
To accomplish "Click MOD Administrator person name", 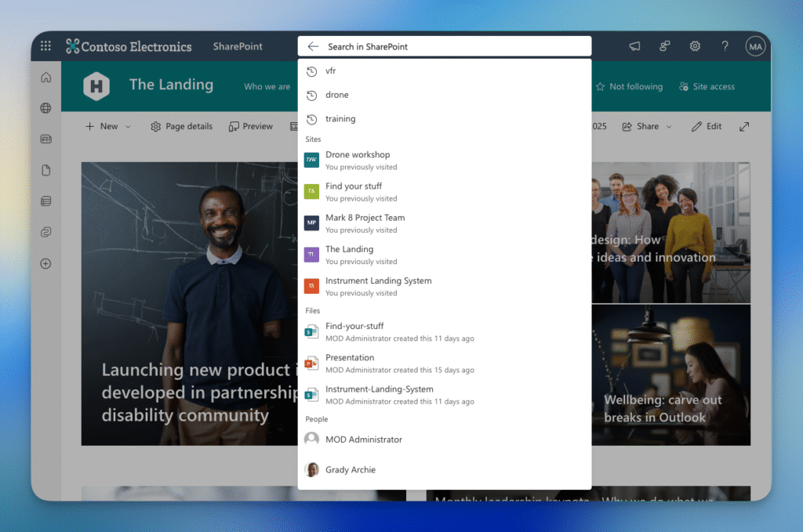I will 364,440.
